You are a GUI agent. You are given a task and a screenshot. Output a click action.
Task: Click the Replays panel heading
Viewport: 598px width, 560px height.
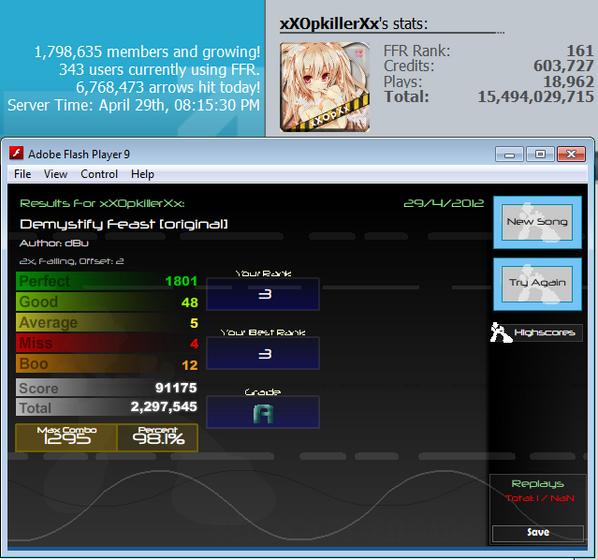click(x=537, y=484)
